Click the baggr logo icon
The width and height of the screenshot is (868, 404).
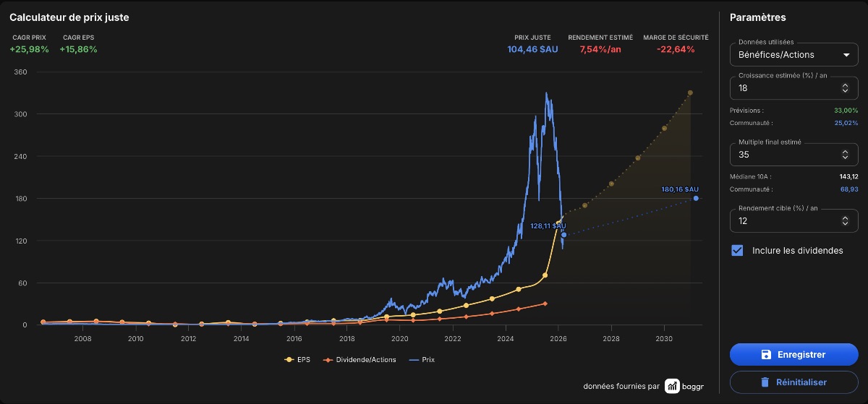point(673,386)
